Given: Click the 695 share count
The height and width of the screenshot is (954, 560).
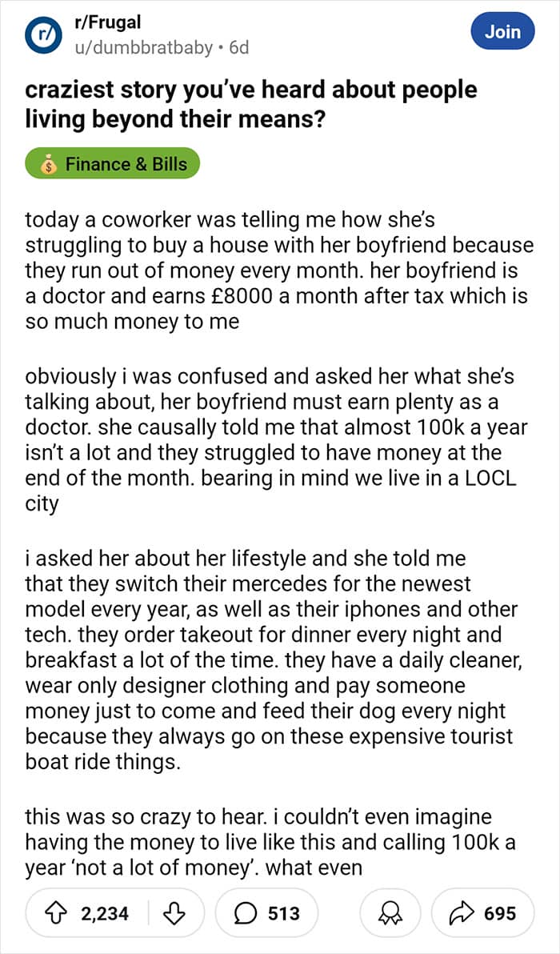Looking at the screenshot, I should click(501, 913).
